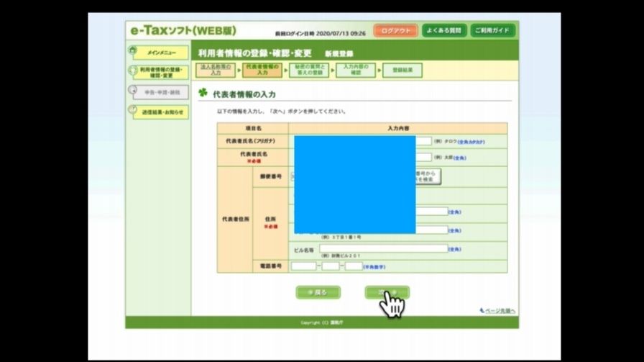This screenshot has width=644, height=362.
Task: Click the 秘密の質問と答えの登録 step
Action: (309, 70)
